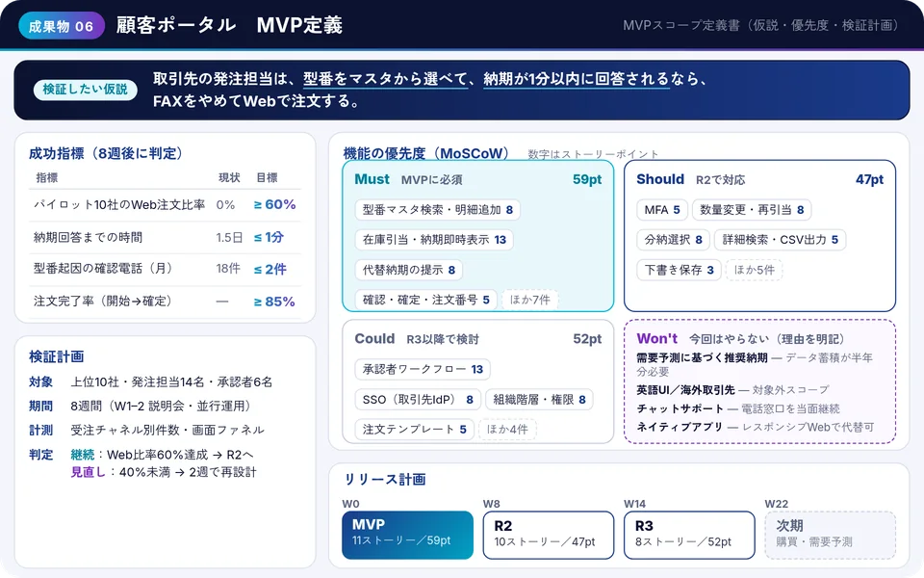
Task: Click the ≤1分 target value
Action: [269, 237]
